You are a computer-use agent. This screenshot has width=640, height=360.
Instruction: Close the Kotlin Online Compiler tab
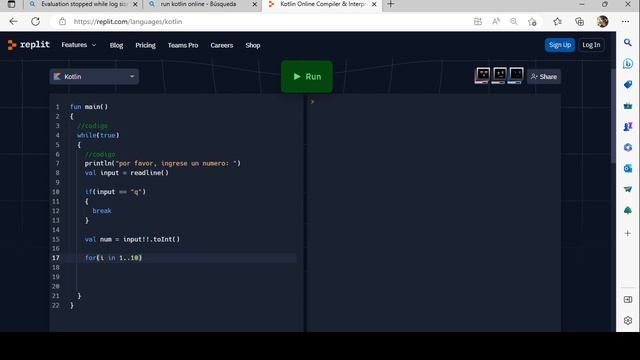374,4
